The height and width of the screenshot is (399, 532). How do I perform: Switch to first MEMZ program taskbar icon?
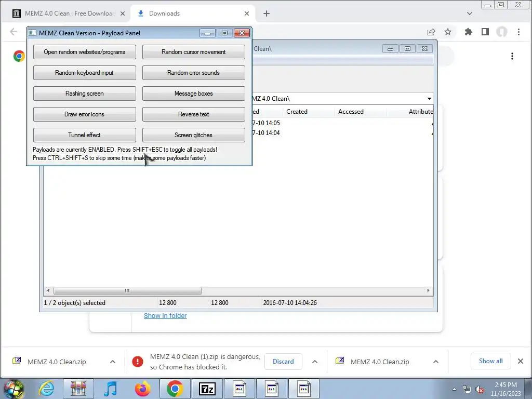[240, 389]
